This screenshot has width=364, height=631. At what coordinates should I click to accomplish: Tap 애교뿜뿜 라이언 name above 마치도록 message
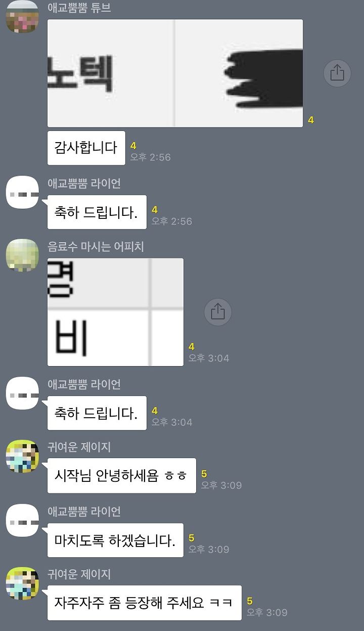[x=84, y=511]
